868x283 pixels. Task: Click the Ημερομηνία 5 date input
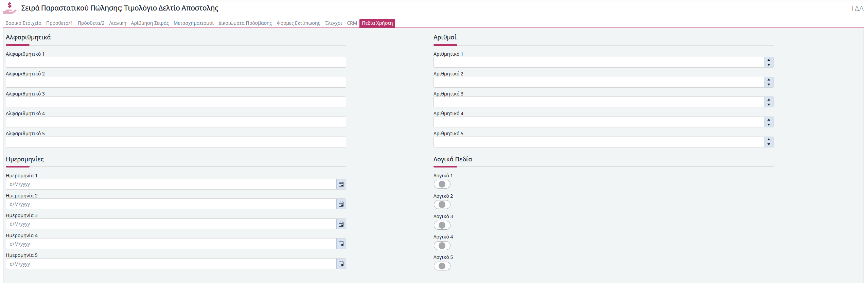(171, 264)
